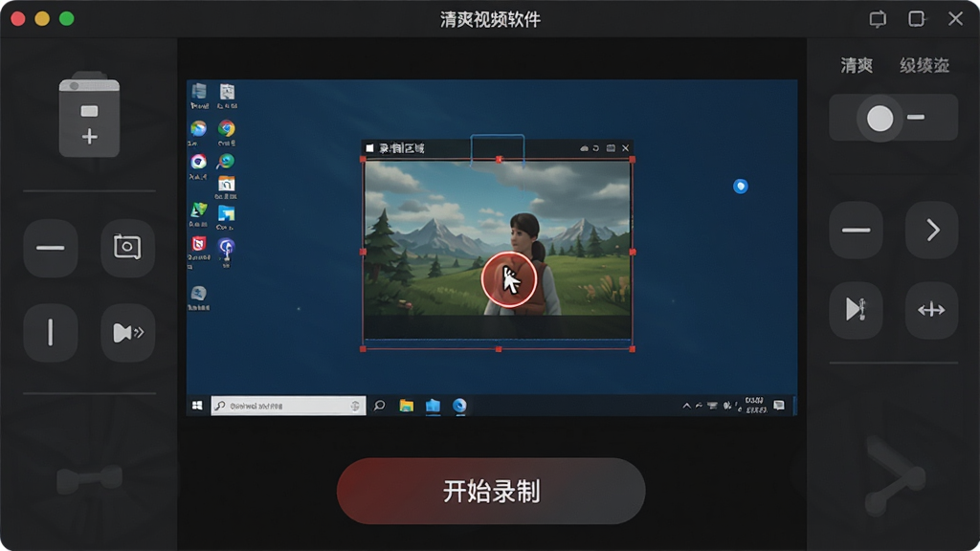
Task: Open the Edge browser icon on the taskbar
Action: coord(459,406)
